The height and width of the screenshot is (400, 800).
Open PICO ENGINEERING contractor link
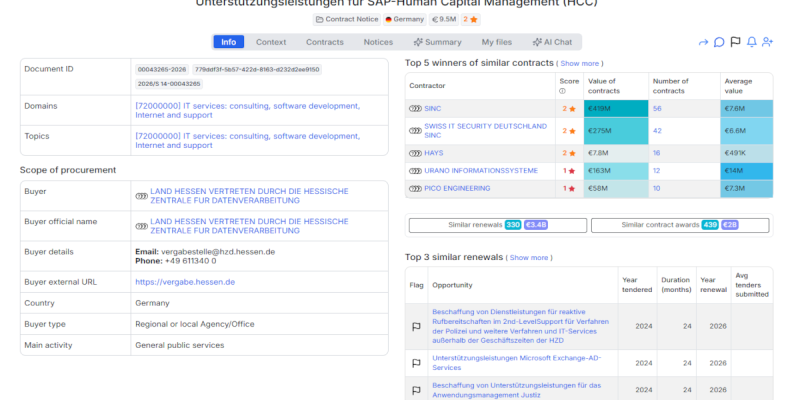[457, 189]
